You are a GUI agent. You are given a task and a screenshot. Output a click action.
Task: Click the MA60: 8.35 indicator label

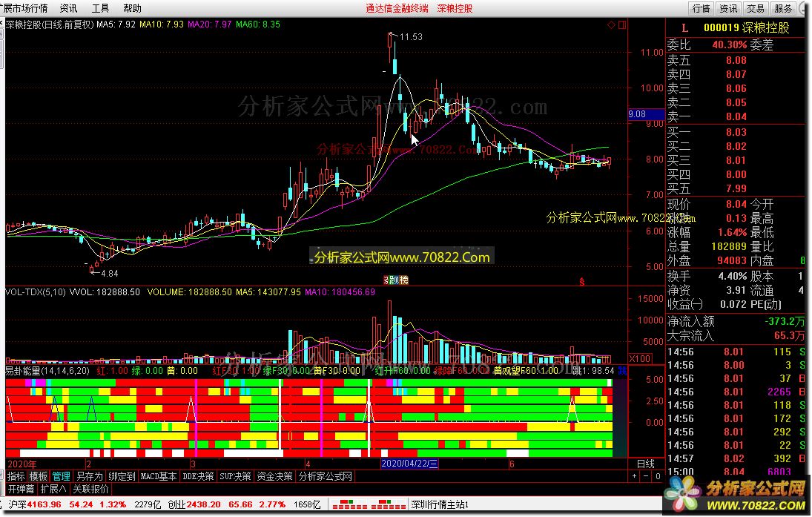tap(258, 24)
